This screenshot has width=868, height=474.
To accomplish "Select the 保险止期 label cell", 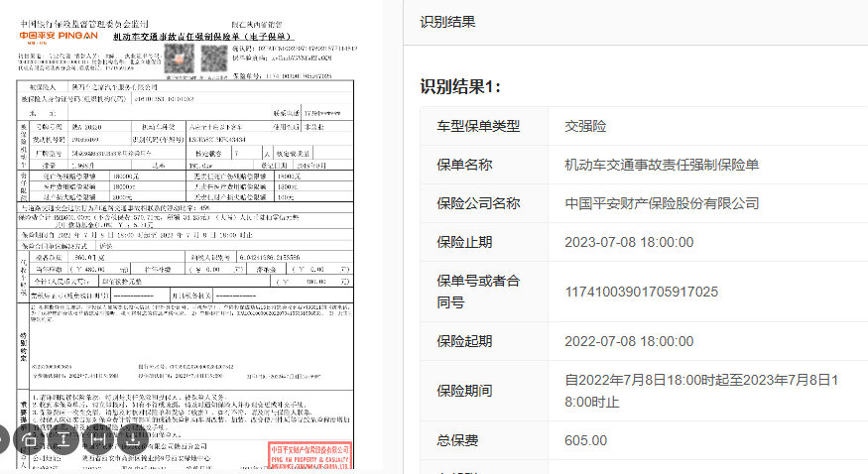I will click(484, 242).
